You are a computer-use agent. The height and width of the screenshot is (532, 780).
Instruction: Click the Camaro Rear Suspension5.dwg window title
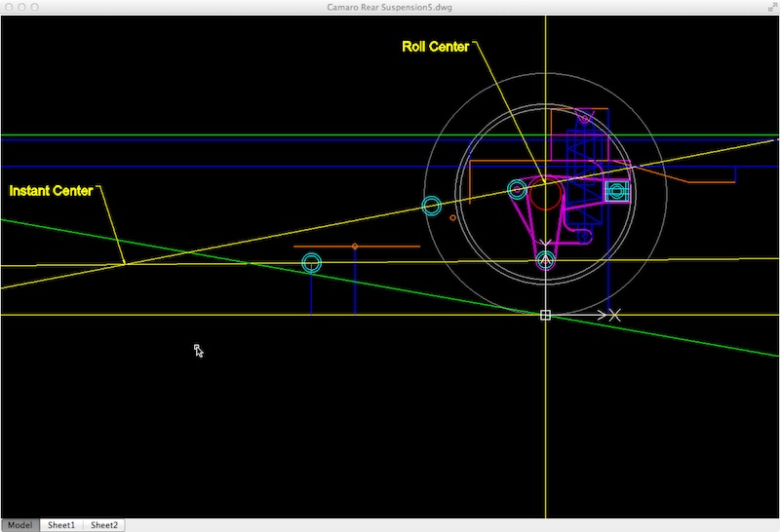(390, 8)
